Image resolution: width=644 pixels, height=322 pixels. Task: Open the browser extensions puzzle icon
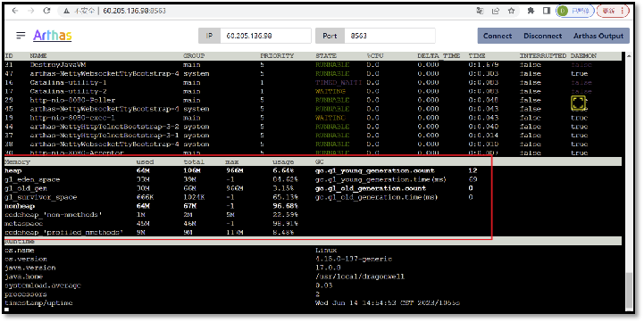[531, 11]
